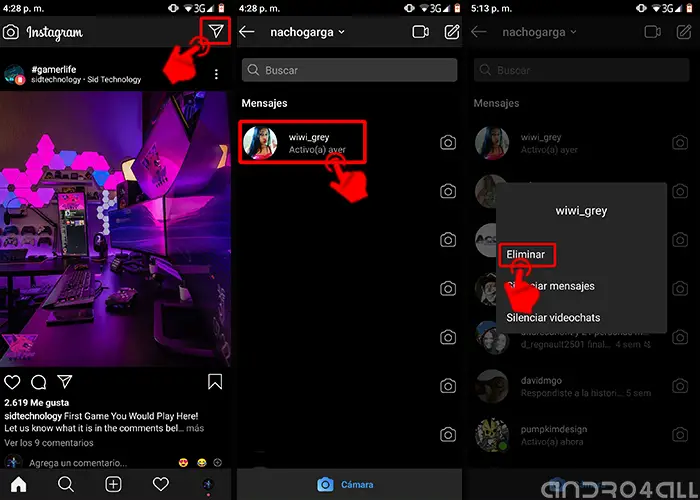
Task: Tap sidtechnology profile avatar on post header
Action: point(14,74)
